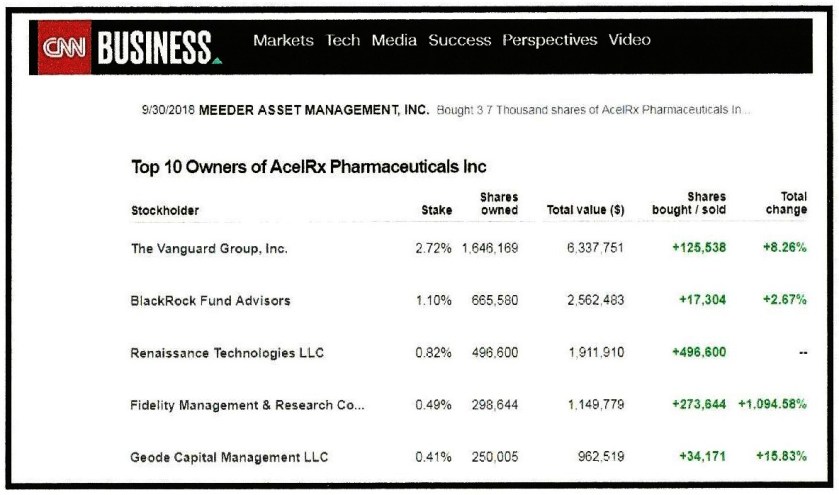The height and width of the screenshot is (495, 839).
Task: Select the Perspectives nav item
Action: [550, 41]
